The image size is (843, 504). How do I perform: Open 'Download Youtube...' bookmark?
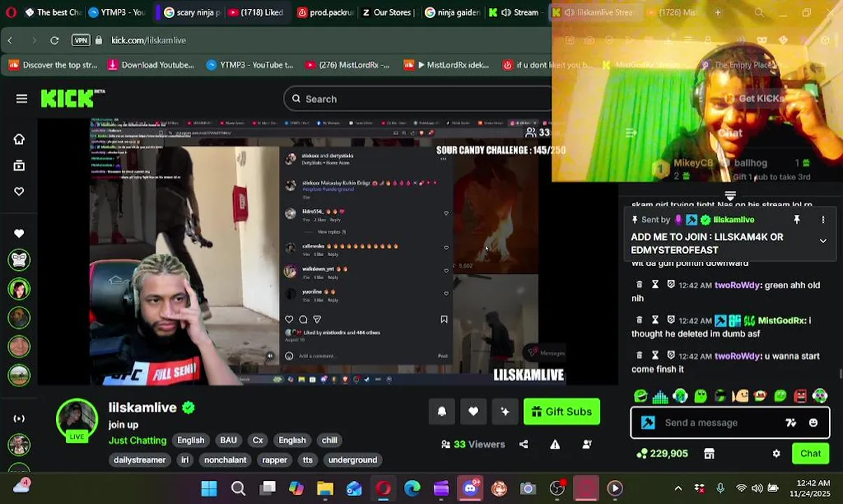click(151, 65)
